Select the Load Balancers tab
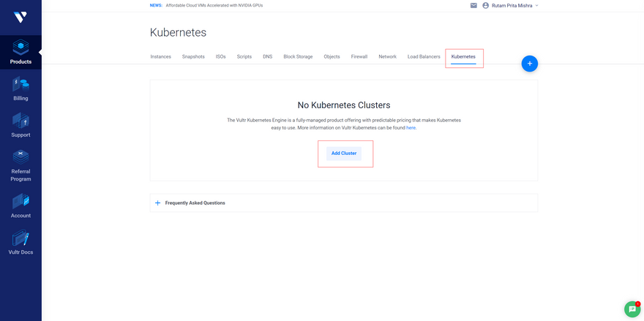This screenshot has width=644, height=321. (x=424, y=56)
